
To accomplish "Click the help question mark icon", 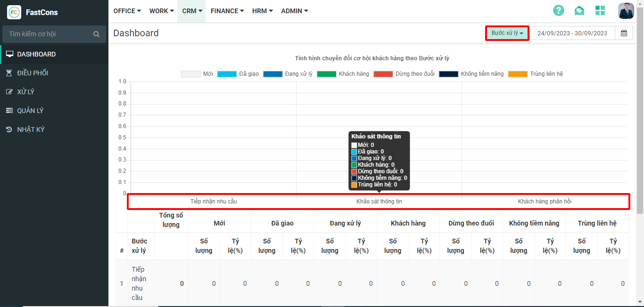I will point(559,11).
